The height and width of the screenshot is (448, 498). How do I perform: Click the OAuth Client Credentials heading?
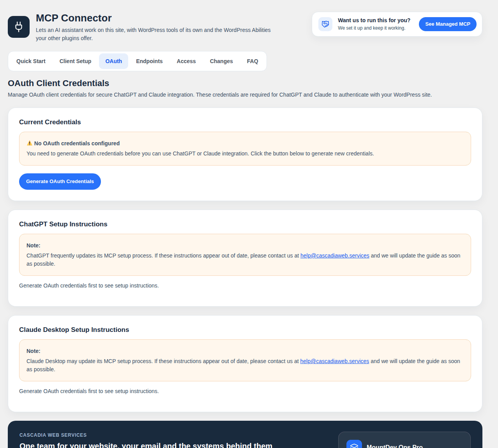tap(58, 83)
